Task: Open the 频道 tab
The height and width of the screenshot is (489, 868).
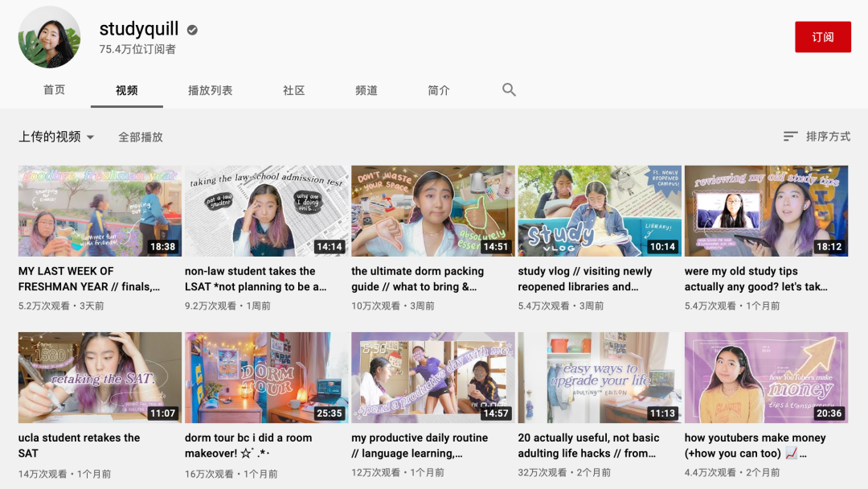Action: [x=366, y=90]
